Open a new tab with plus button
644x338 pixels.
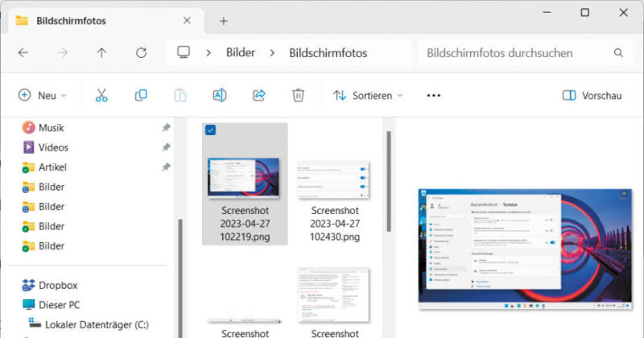click(x=224, y=21)
